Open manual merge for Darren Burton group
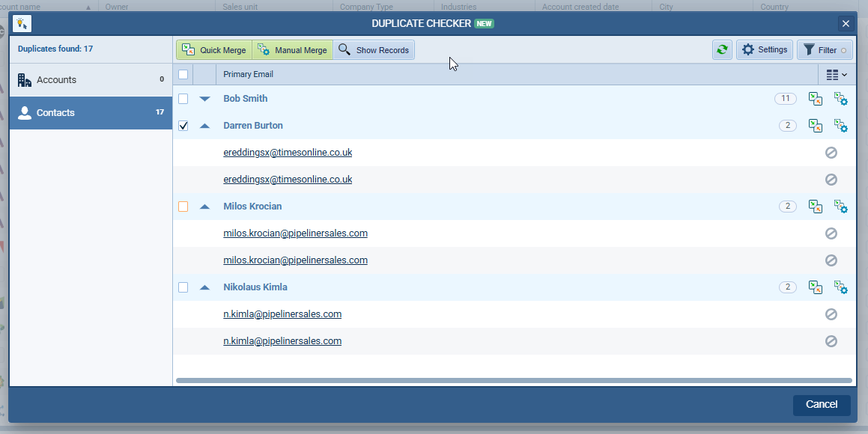Image resolution: width=868 pixels, height=434 pixels. click(x=841, y=126)
